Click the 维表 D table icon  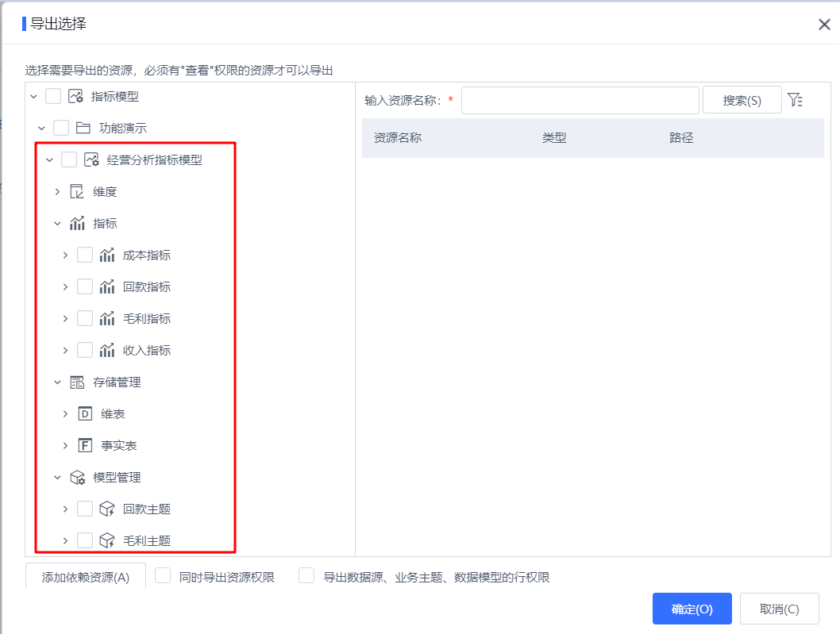85,414
